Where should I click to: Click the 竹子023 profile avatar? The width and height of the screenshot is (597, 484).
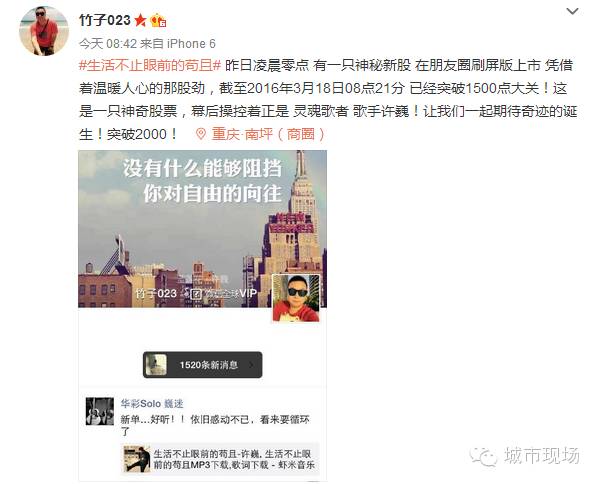(x=44, y=31)
